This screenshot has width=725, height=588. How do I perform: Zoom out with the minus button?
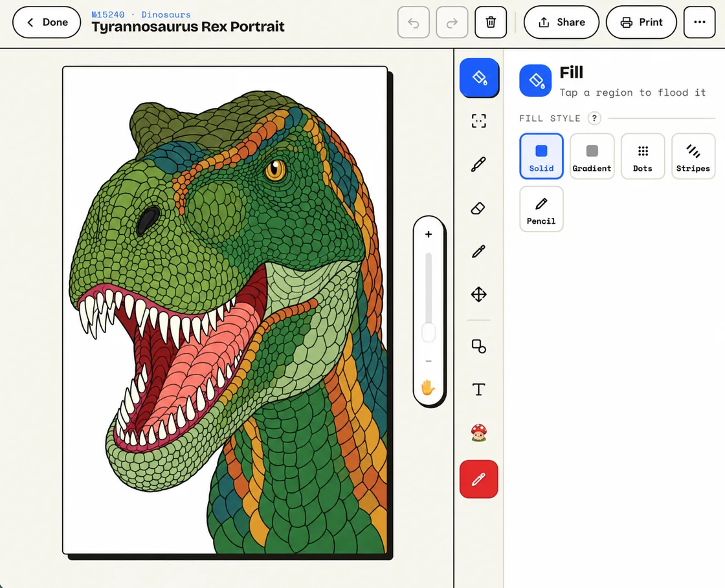(429, 361)
